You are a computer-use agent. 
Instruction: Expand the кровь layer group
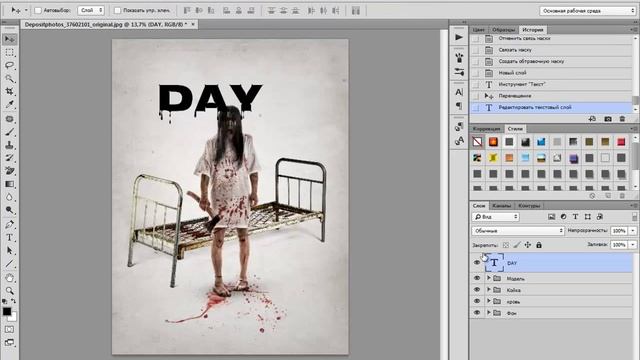pos(489,301)
